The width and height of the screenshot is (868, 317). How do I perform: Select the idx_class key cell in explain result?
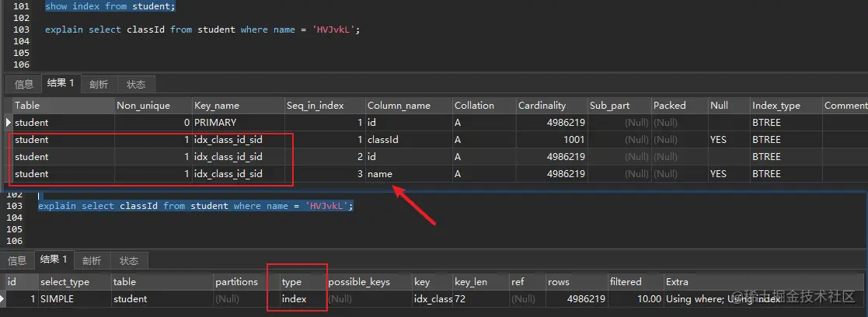click(432, 299)
